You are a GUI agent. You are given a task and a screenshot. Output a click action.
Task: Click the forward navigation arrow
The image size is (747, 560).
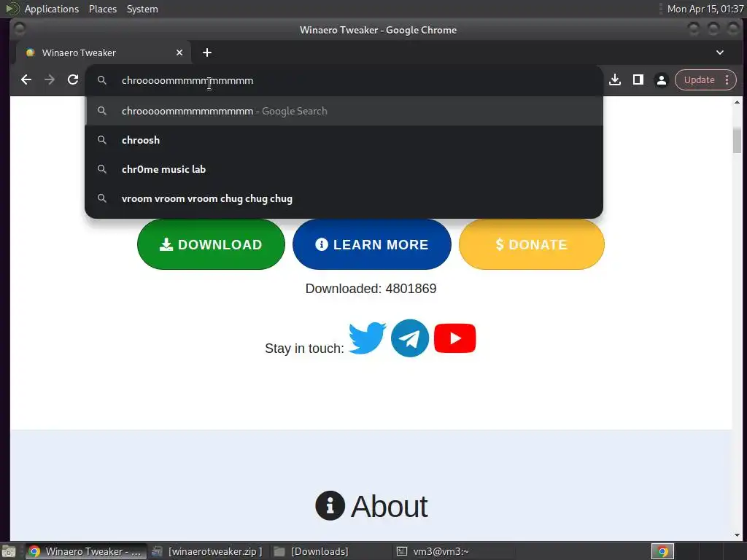click(x=50, y=80)
